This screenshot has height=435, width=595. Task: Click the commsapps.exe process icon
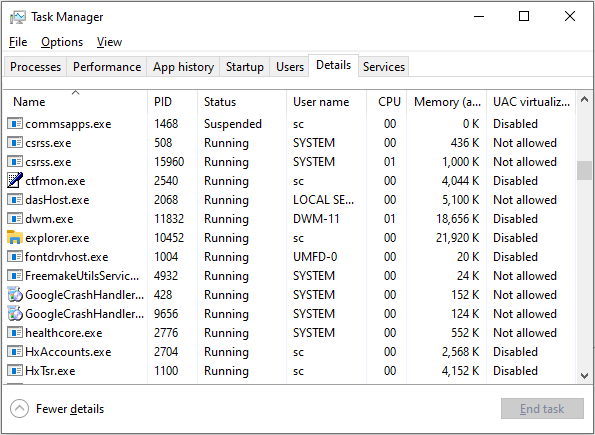tap(15, 124)
